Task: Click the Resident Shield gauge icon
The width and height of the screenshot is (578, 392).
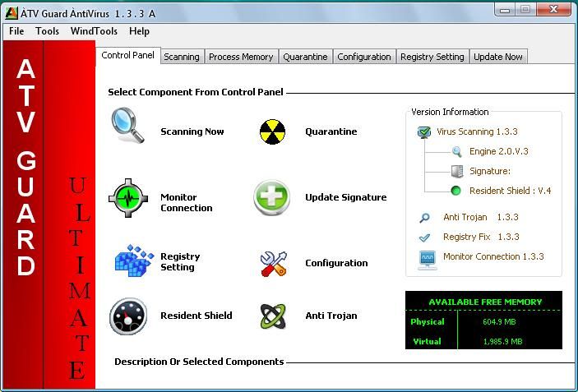Action: 128,316
